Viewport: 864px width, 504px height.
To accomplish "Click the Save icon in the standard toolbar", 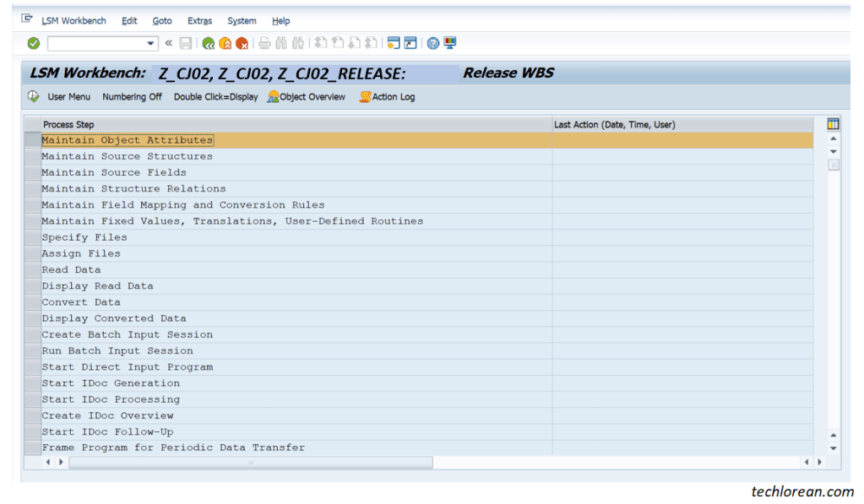I will 187,43.
